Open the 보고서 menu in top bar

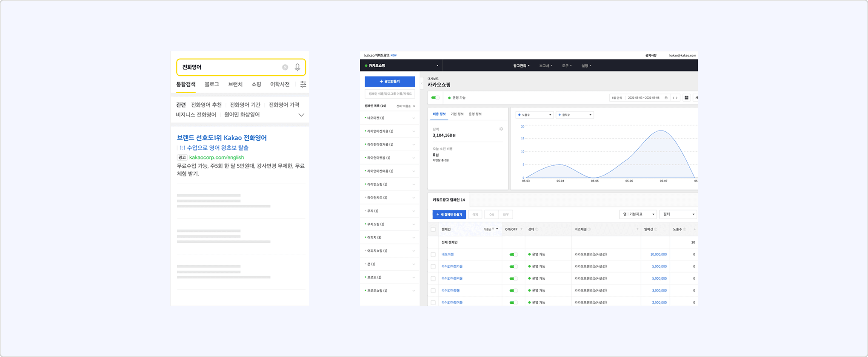point(545,66)
